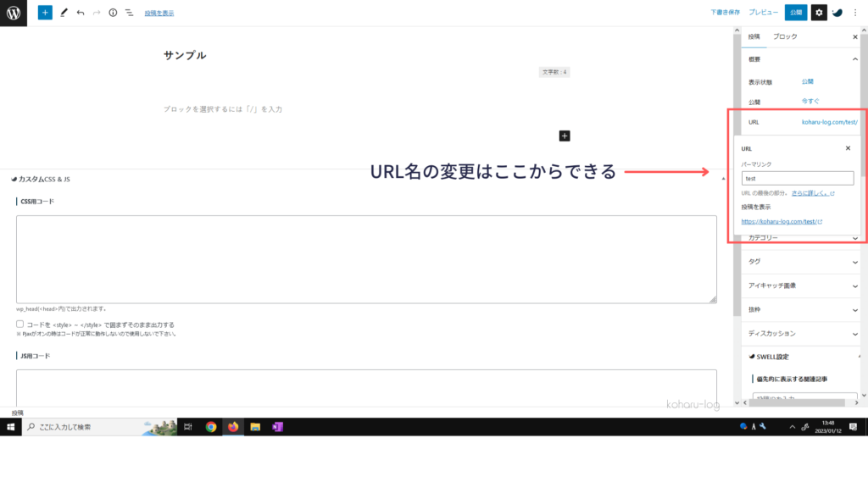Open Task View on the taskbar
The height and width of the screenshot is (488, 868).
click(188, 427)
